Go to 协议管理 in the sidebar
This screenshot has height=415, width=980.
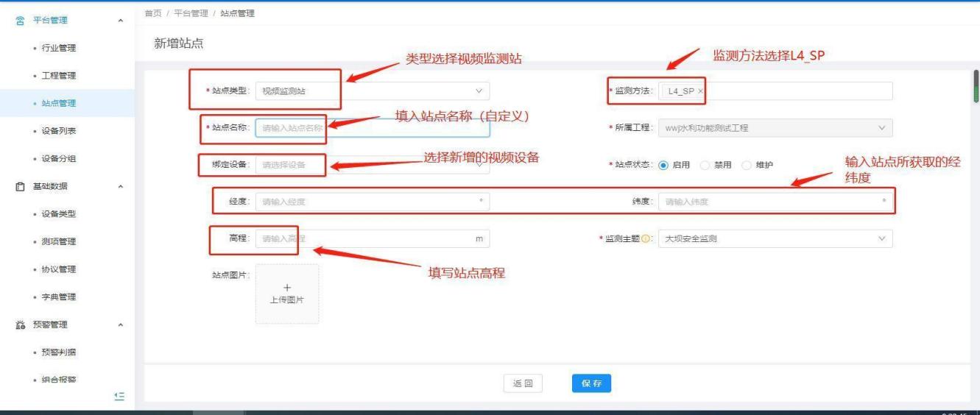[59, 269]
